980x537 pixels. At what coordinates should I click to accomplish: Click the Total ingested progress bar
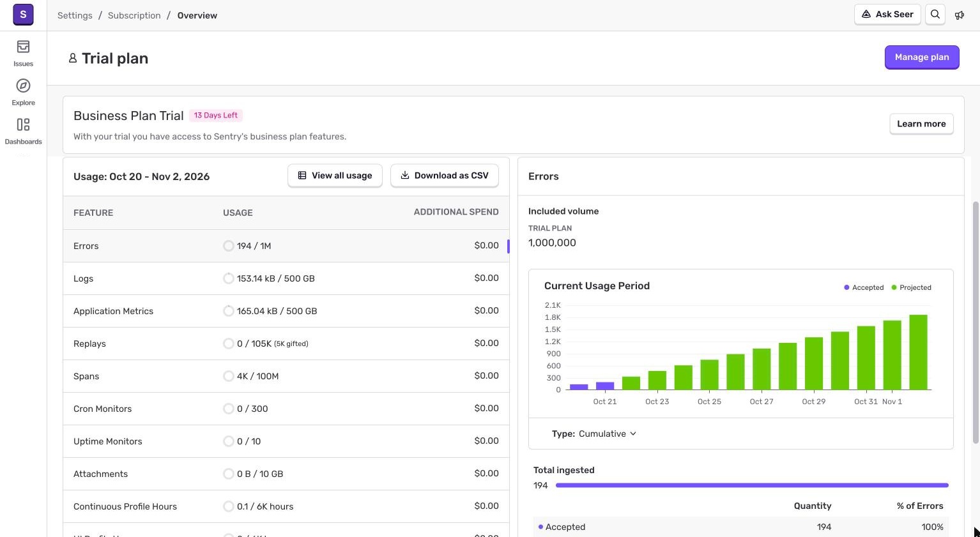click(x=752, y=485)
